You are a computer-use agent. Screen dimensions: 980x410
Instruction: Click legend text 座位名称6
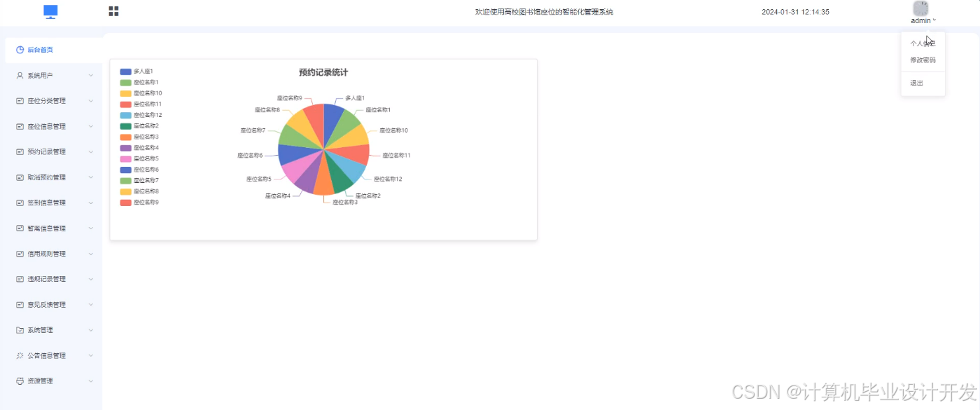[x=146, y=170]
